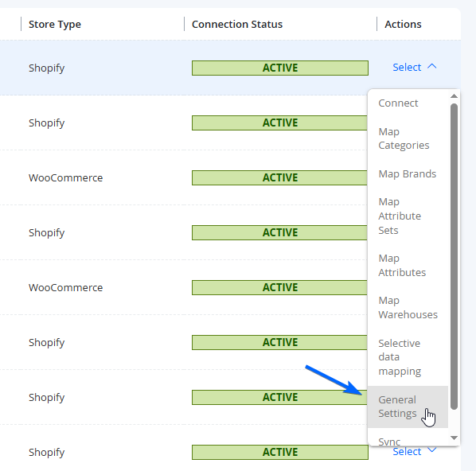Select Map Brands from the menu
The width and height of the screenshot is (476, 471).
point(408,174)
